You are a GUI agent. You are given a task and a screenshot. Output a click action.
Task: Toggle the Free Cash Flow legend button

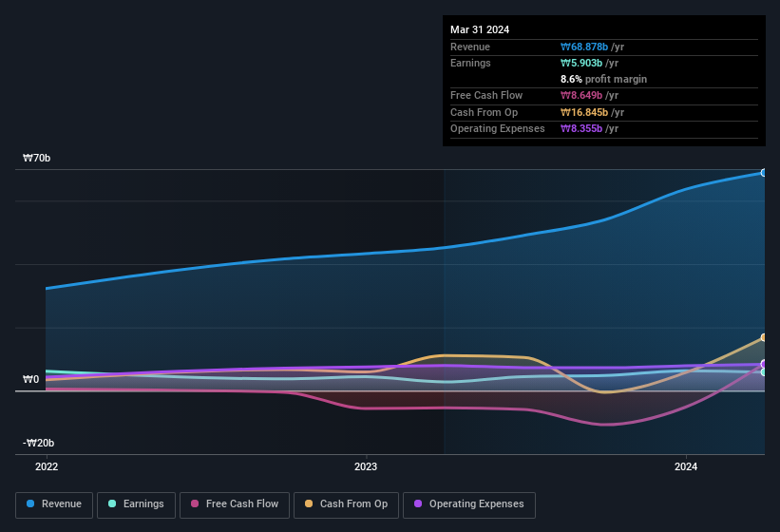pos(235,505)
